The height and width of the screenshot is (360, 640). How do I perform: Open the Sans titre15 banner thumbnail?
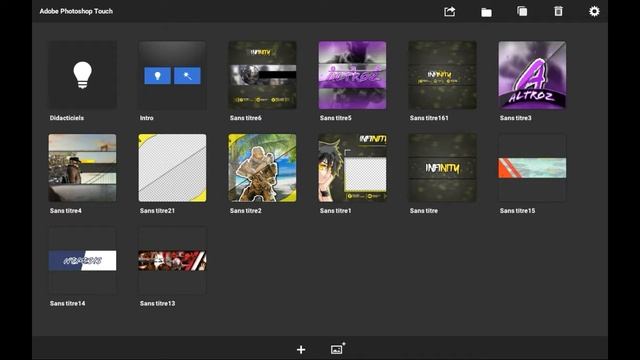click(x=532, y=168)
